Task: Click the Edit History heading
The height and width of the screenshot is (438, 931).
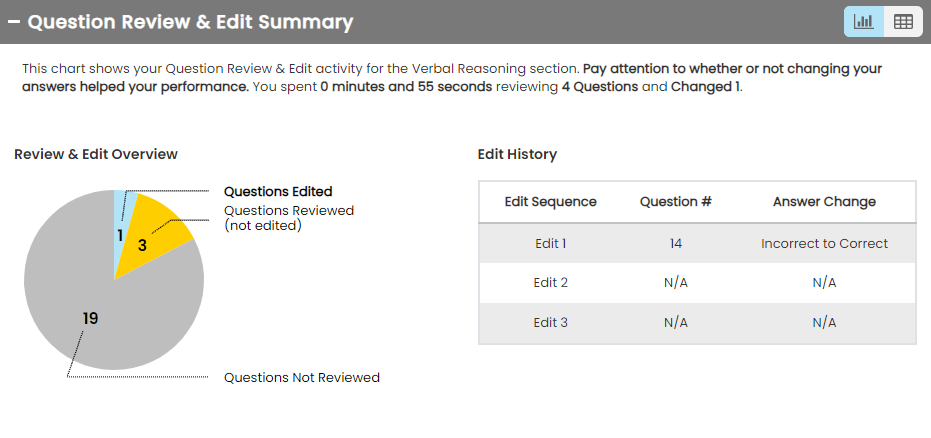Action: [517, 154]
